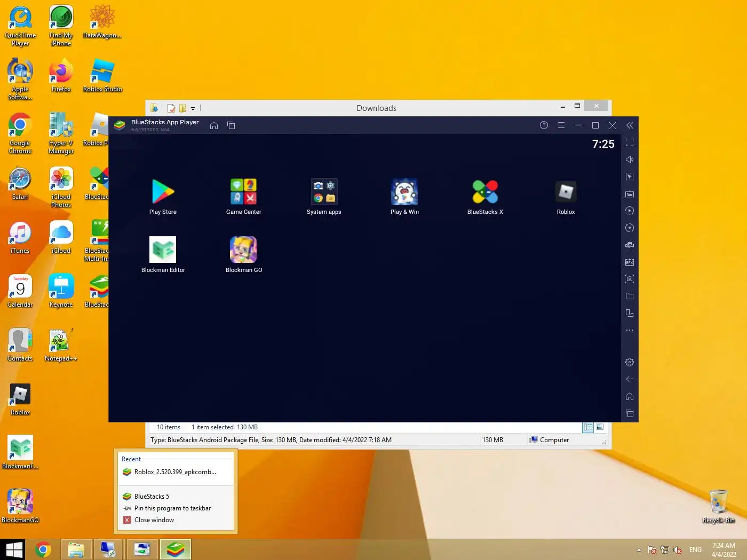Click BlueStacks taskbar button

pyautogui.click(x=176, y=549)
